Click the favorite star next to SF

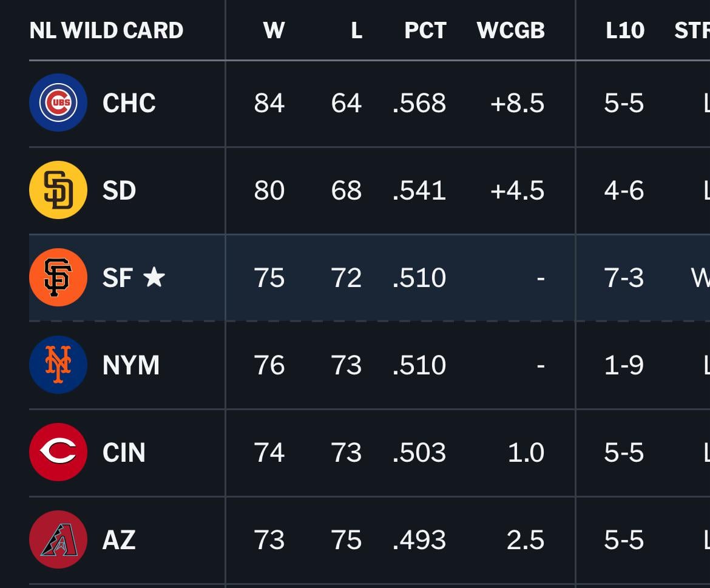[154, 277]
